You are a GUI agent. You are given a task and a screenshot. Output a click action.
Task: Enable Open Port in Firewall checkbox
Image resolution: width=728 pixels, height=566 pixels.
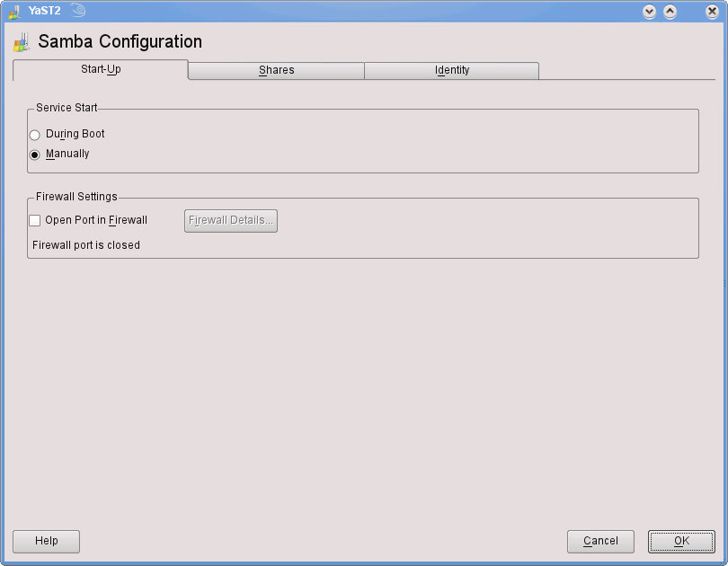pos(35,220)
